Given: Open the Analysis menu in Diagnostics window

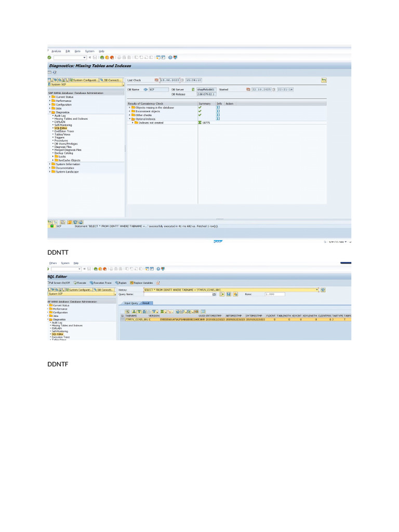Looking at the screenshot, I should [x=56, y=51].
